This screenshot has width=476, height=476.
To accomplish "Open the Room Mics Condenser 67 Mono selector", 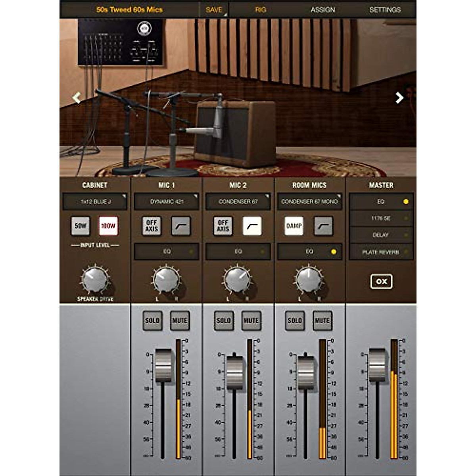I will 309,202.
